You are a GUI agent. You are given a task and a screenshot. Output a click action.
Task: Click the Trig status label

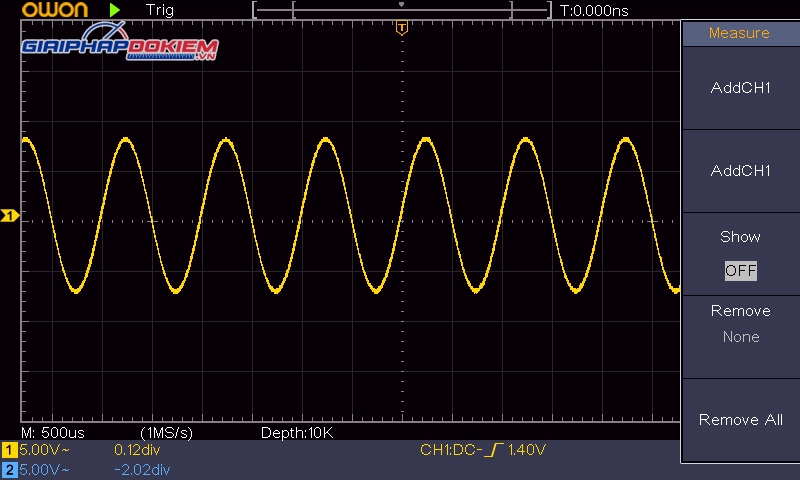tap(160, 10)
